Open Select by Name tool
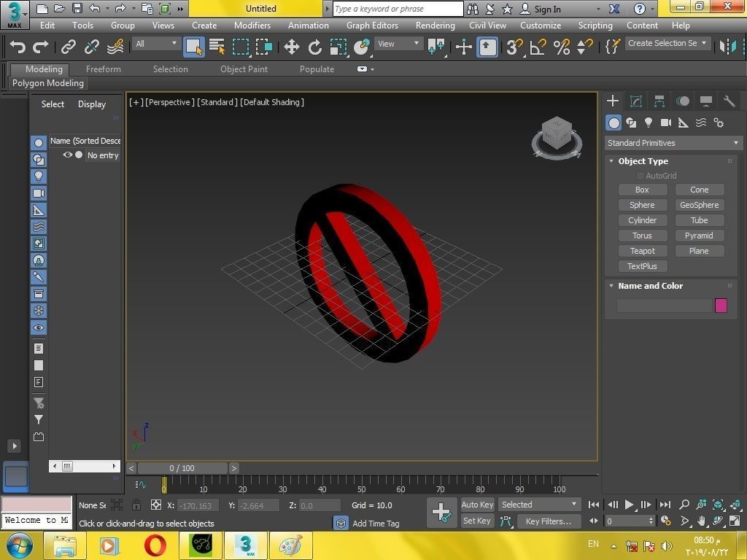Viewport: 747px width, 560px height. tap(217, 47)
